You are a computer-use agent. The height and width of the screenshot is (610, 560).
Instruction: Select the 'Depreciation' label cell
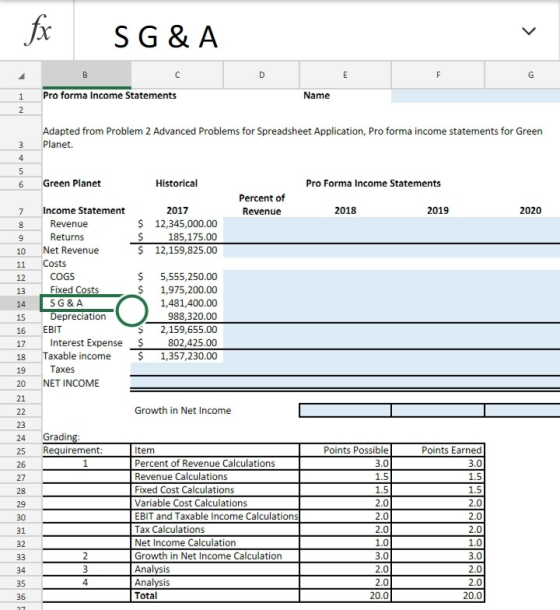click(x=78, y=316)
